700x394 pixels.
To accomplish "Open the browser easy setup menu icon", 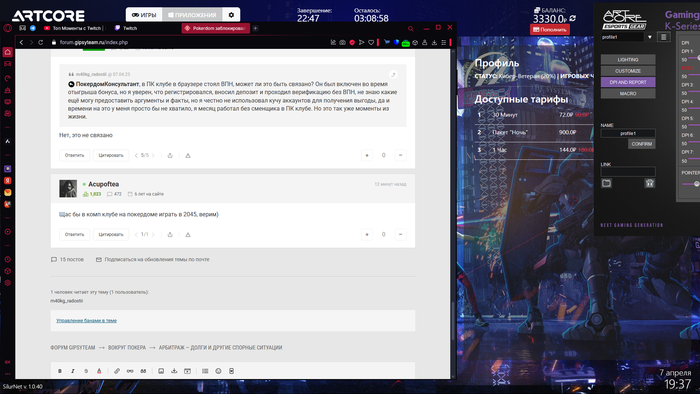I will point(443,42).
